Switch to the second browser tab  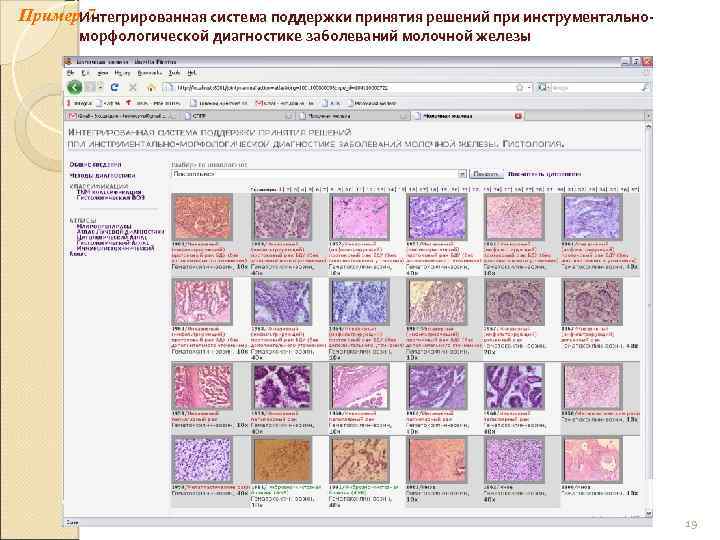[237, 116]
